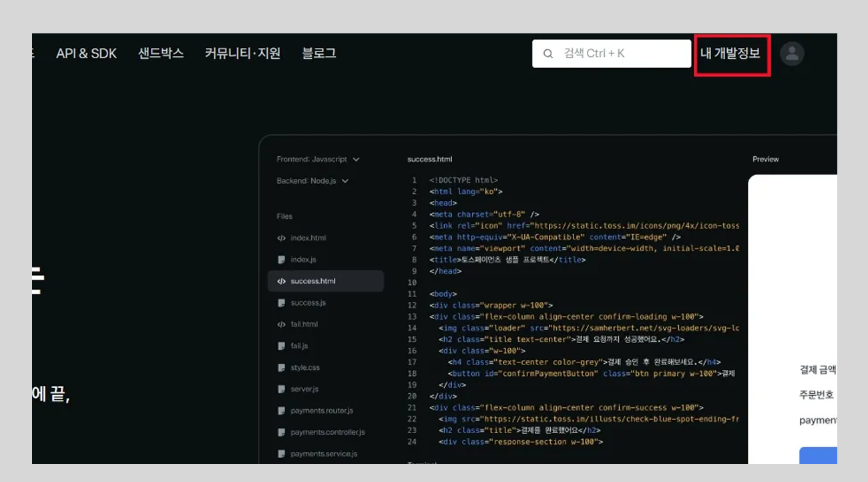Click the code icon beside index.html

tap(281, 238)
